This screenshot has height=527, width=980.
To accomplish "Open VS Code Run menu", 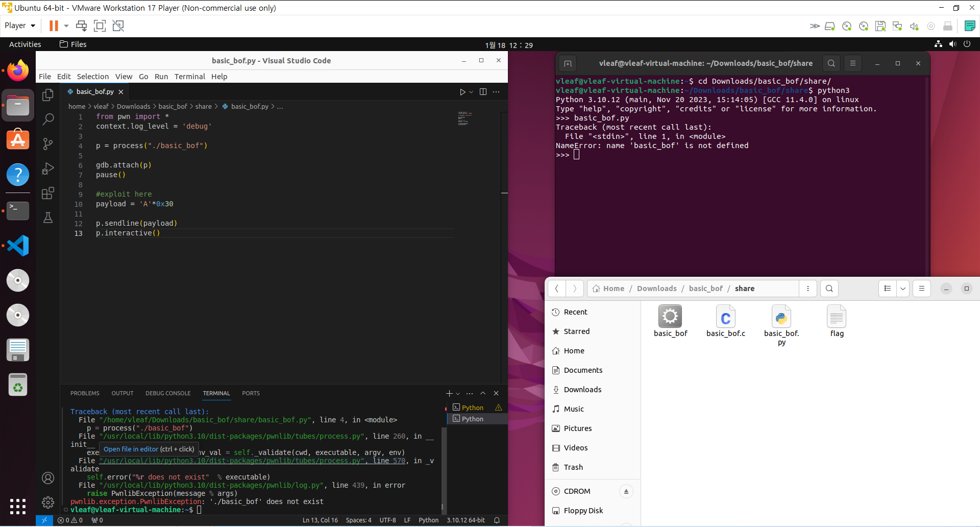I will click(161, 77).
